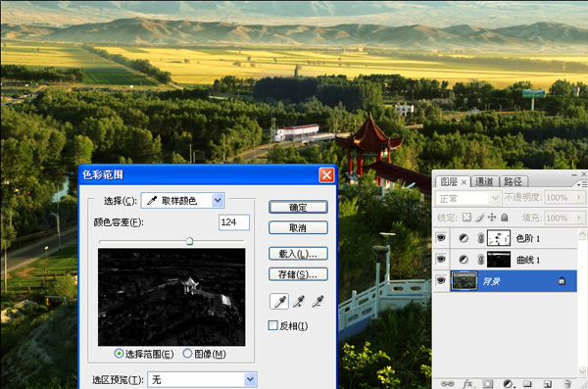
Task: Click the add layer mask icon
Action: tap(488, 383)
